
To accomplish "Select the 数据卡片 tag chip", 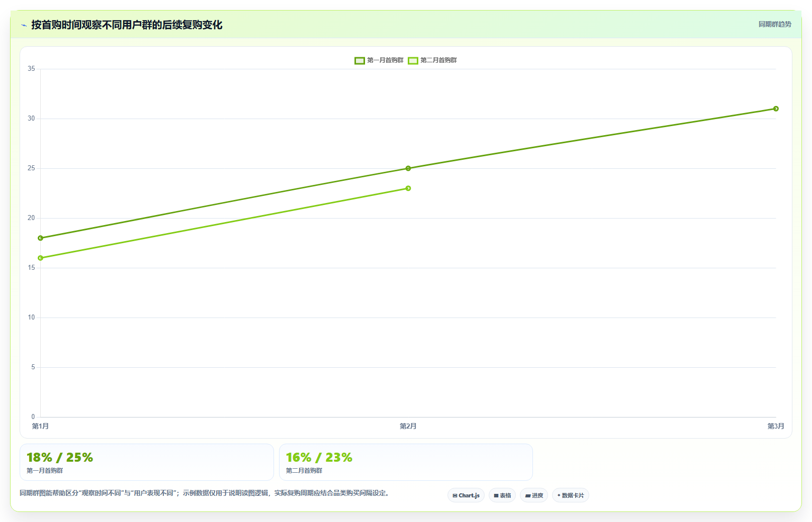I will [x=571, y=495].
